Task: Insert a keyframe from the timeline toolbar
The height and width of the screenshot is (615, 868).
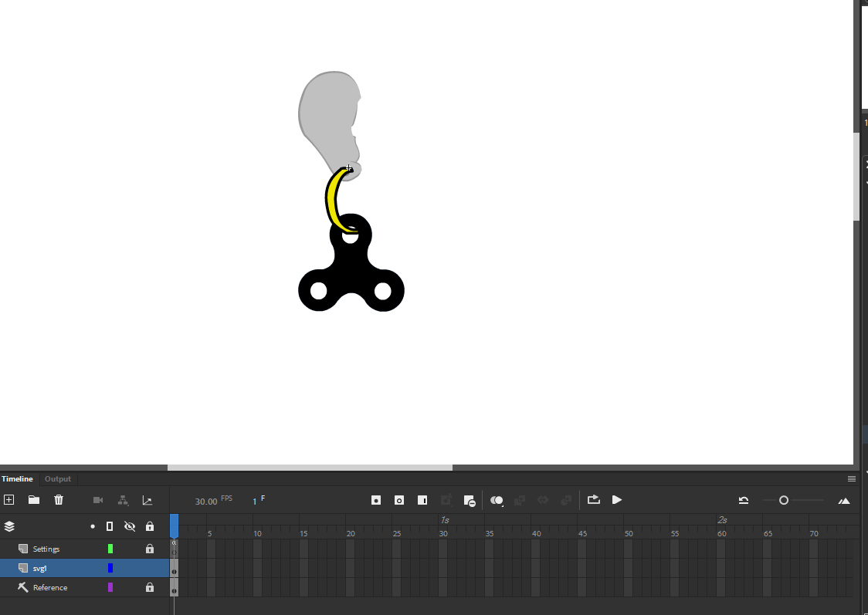Action: (376, 500)
